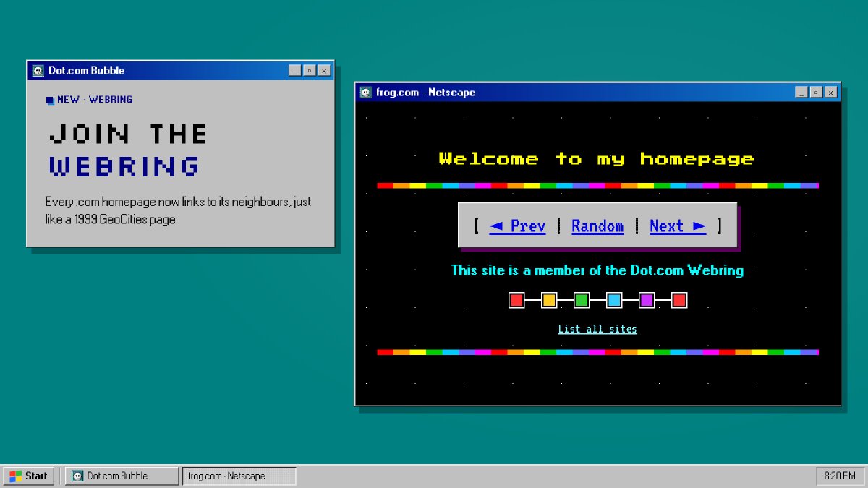Pick the blue webring square
This screenshot has height=488, width=868.
[x=614, y=300]
